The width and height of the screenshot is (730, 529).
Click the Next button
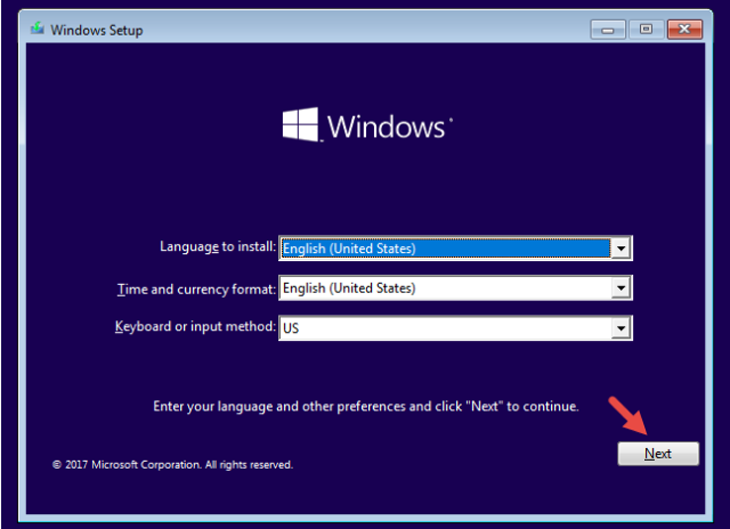click(658, 454)
